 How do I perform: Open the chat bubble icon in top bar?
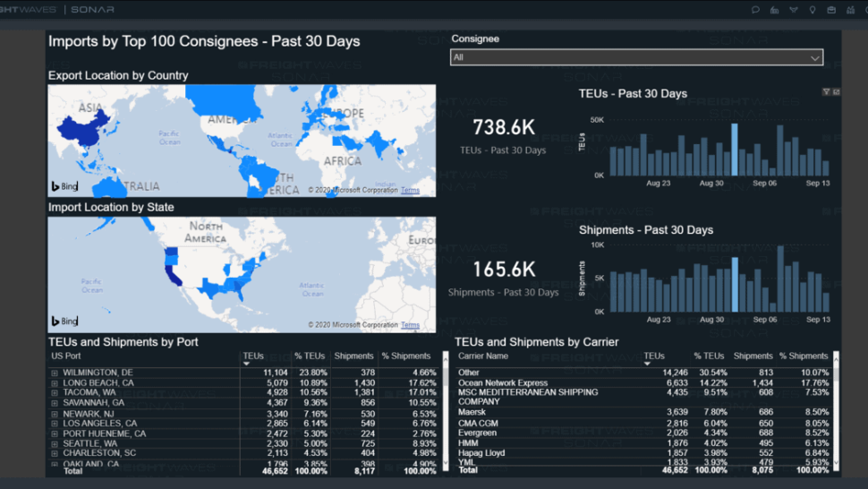click(x=755, y=10)
